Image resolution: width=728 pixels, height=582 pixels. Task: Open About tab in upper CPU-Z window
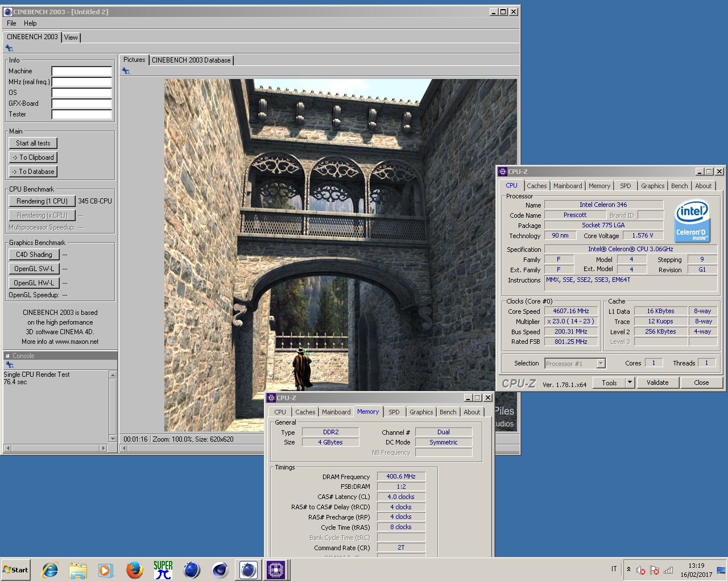coord(704,186)
